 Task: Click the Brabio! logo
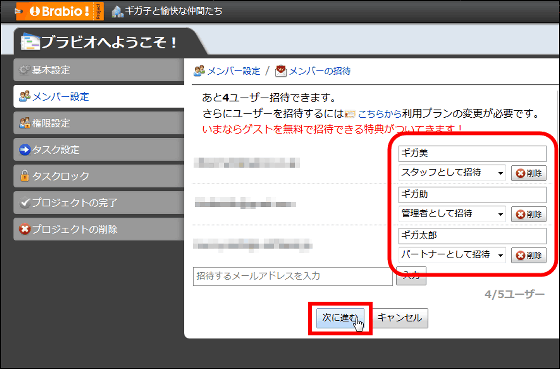60,11
